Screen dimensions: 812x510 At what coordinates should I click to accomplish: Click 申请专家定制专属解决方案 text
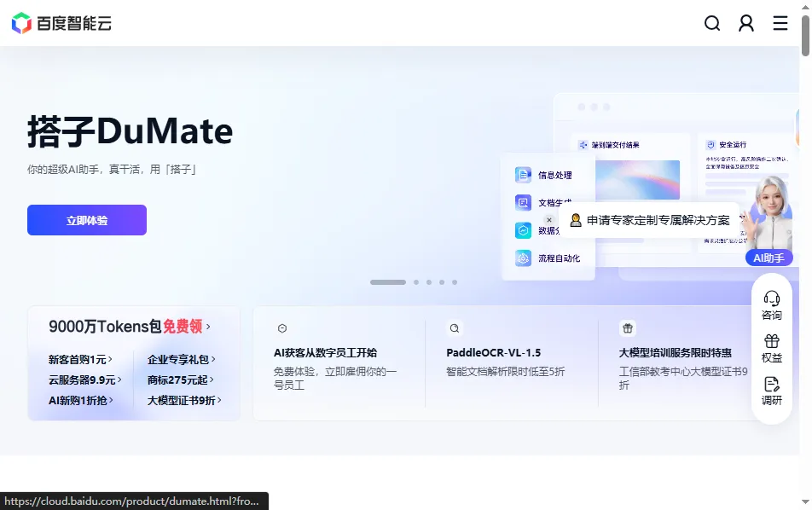click(658, 220)
